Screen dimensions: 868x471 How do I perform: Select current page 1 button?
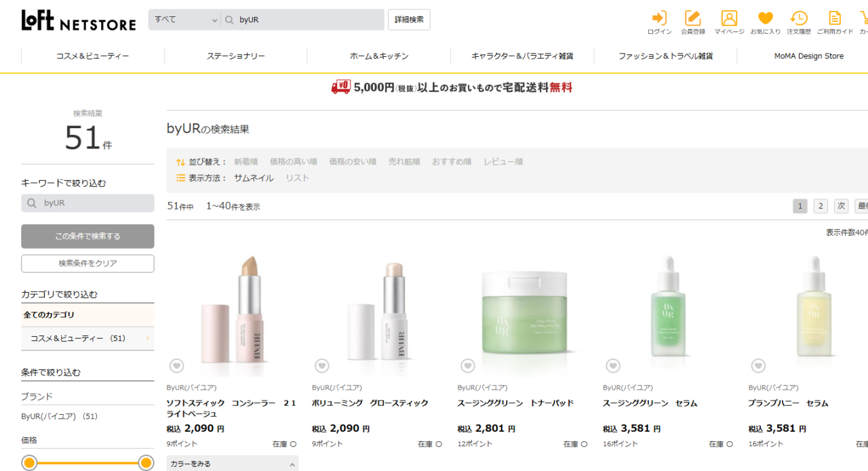click(x=800, y=206)
